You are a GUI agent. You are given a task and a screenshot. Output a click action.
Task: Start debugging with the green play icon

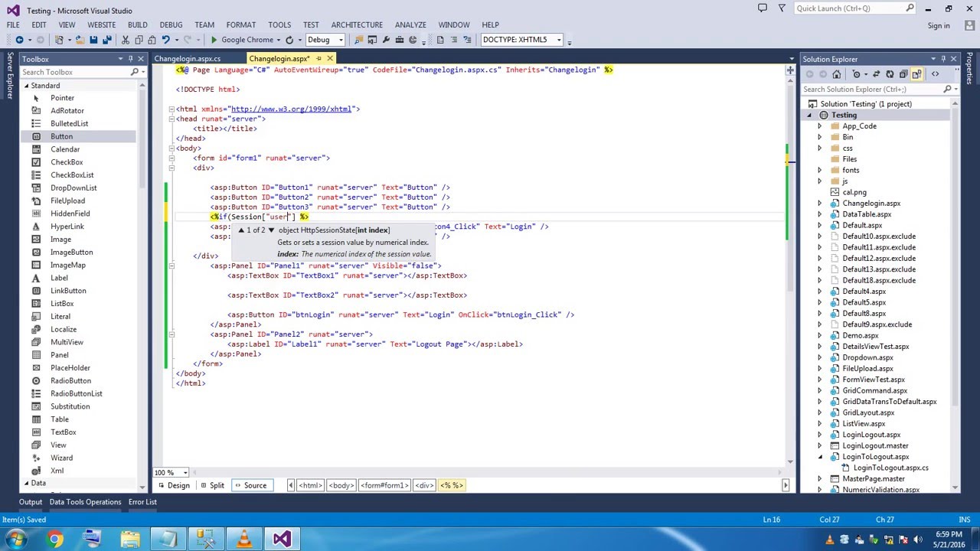[x=214, y=40]
